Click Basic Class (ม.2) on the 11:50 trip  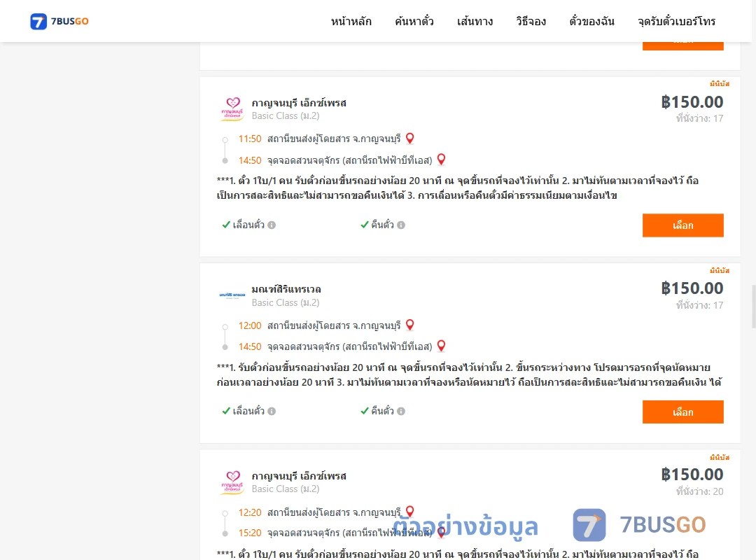(x=286, y=115)
